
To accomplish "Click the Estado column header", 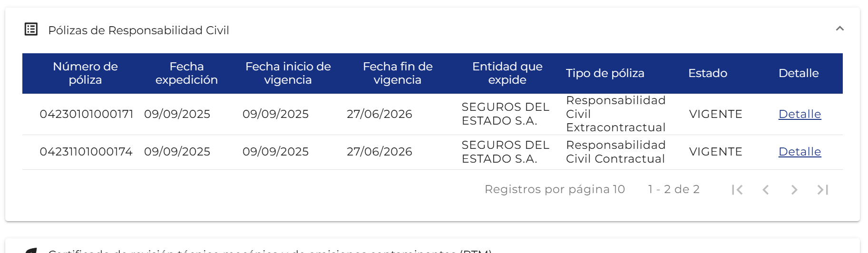I will click(x=708, y=73).
